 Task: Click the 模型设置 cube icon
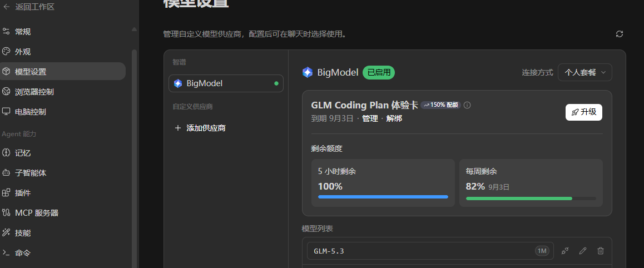(x=6, y=71)
